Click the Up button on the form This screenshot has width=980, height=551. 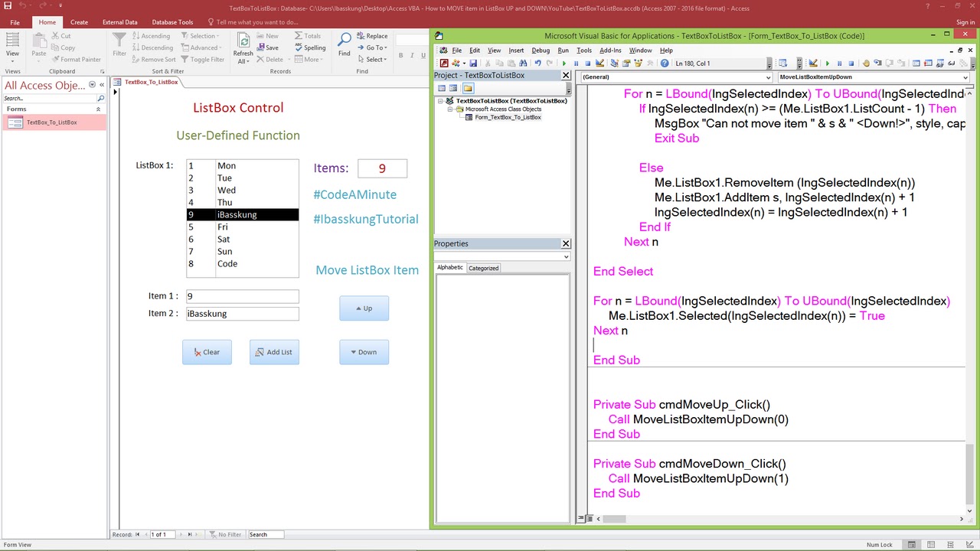[364, 308]
